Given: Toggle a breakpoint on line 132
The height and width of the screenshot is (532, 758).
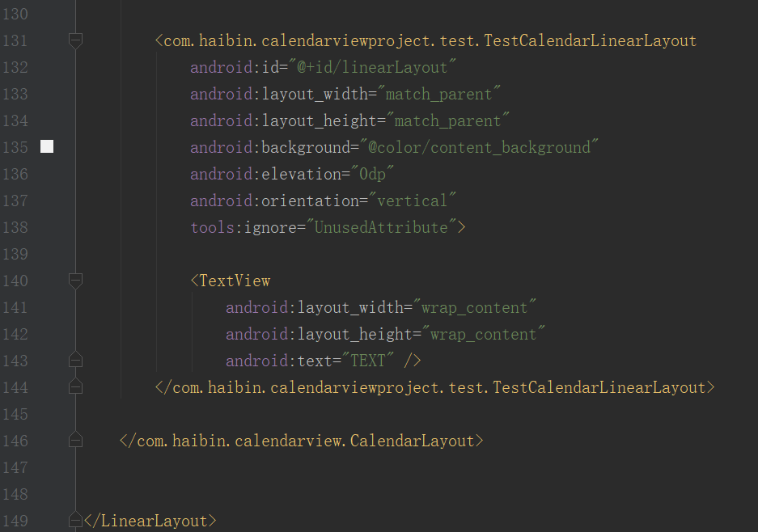Looking at the screenshot, I should 46,67.
